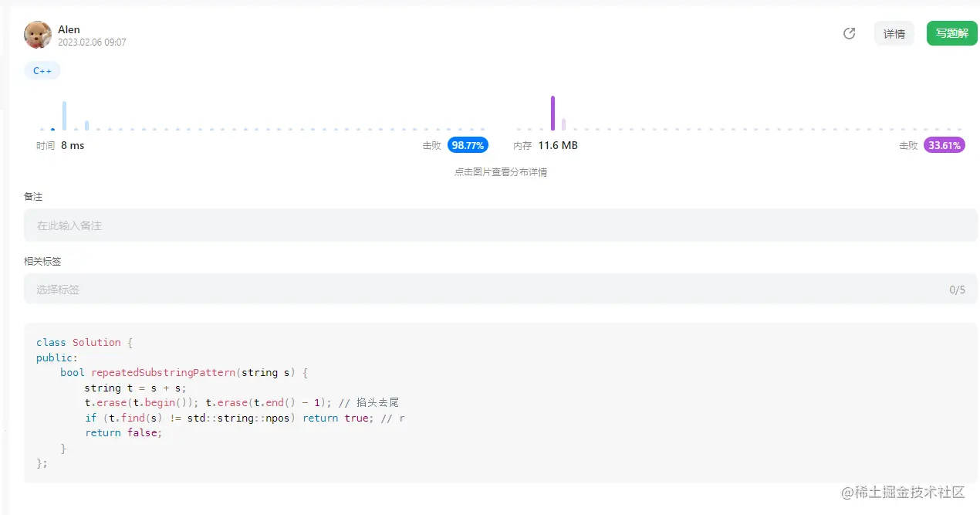Click the 备注 label
The height and width of the screenshot is (515, 980).
pyautogui.click(x=33, y=197)
